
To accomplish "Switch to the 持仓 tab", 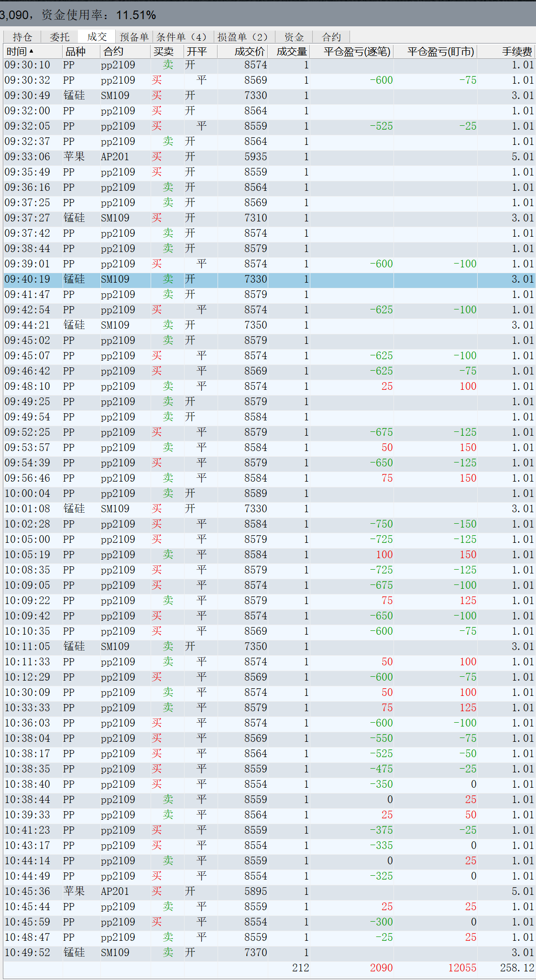I will pos(22,37).
